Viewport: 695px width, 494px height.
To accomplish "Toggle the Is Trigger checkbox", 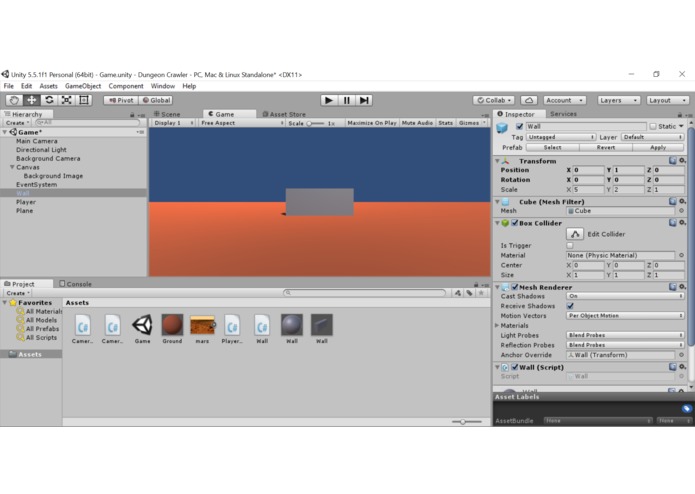I will (570, 245).
